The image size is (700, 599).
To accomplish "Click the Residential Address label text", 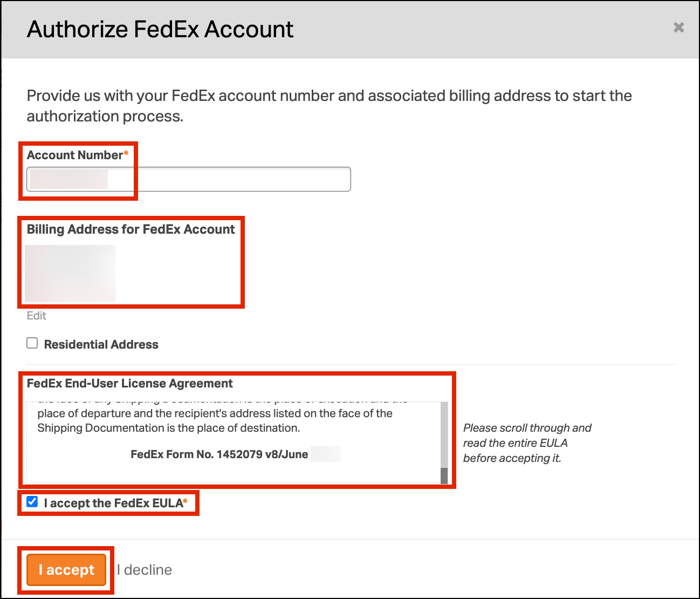I will (101, 344).
